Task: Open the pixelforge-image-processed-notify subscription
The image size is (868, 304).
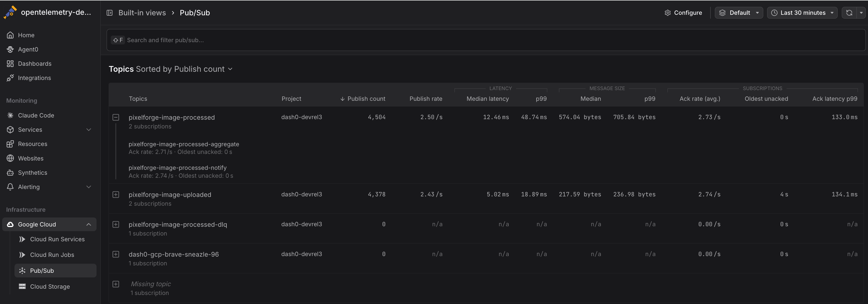Action: (177, 168)
